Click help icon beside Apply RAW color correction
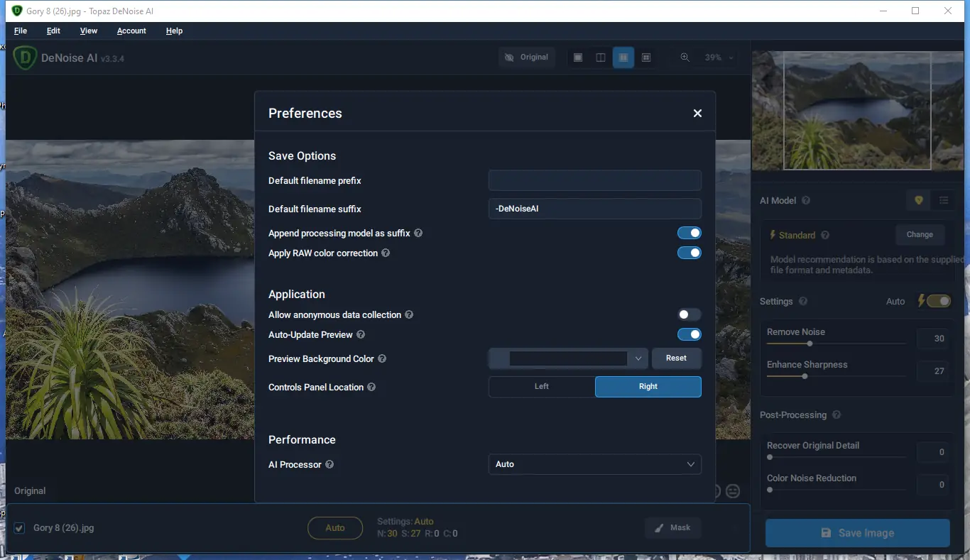Screen dimensions: 970x560 pyautogui.click(x=386, y=253)
